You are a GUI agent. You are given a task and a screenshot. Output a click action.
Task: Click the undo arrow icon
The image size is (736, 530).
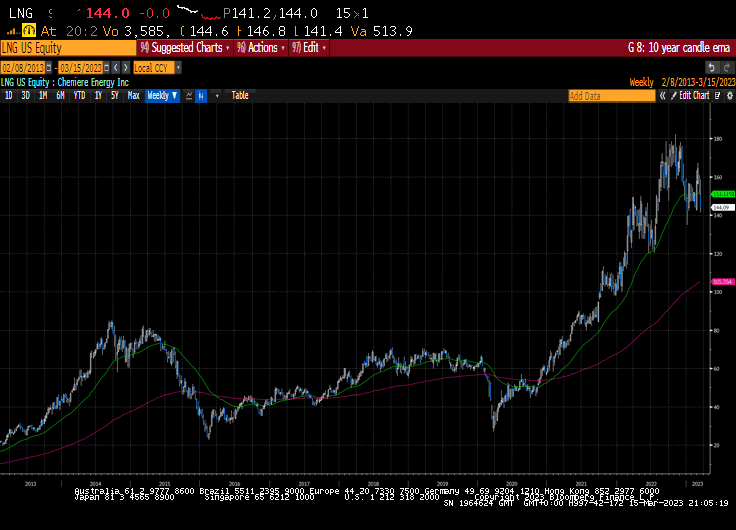[x=711, y=68]
